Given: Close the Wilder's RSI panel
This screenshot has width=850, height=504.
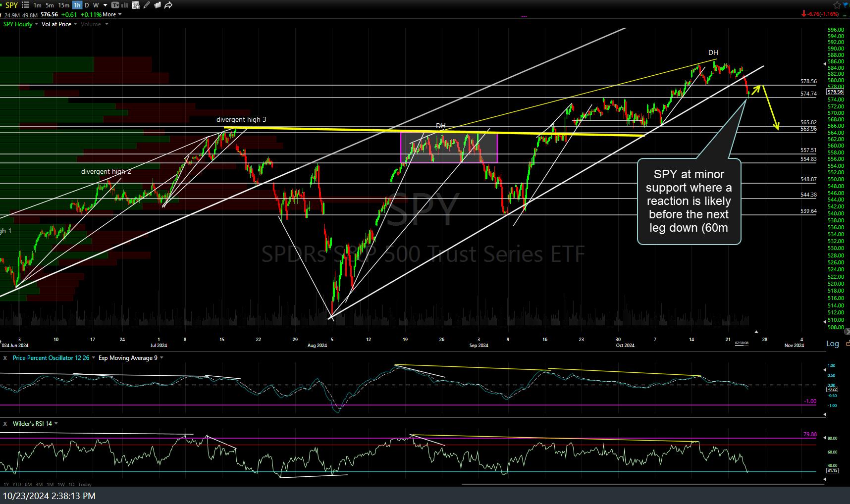Looking at the screenshot, I should tap(5, 424).
